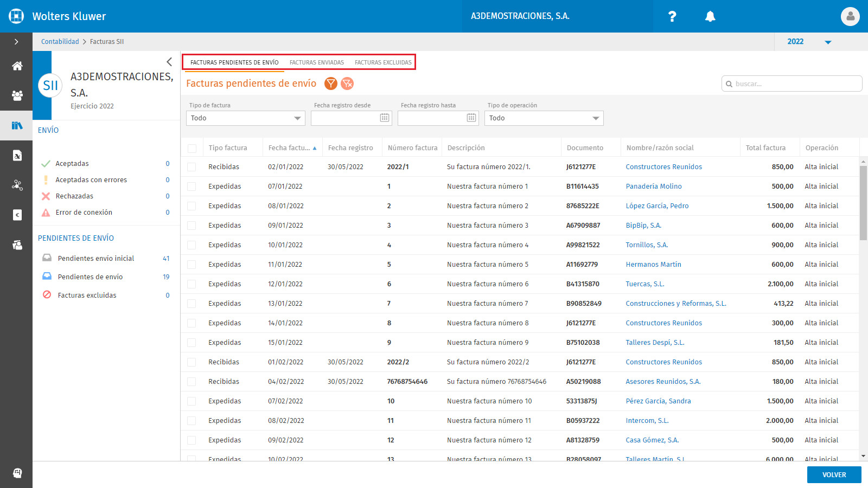Image resolution: width=868 pixels, height=488 pixels.
Task: Open the euro document sidebar icon
Action: (17, 215)
